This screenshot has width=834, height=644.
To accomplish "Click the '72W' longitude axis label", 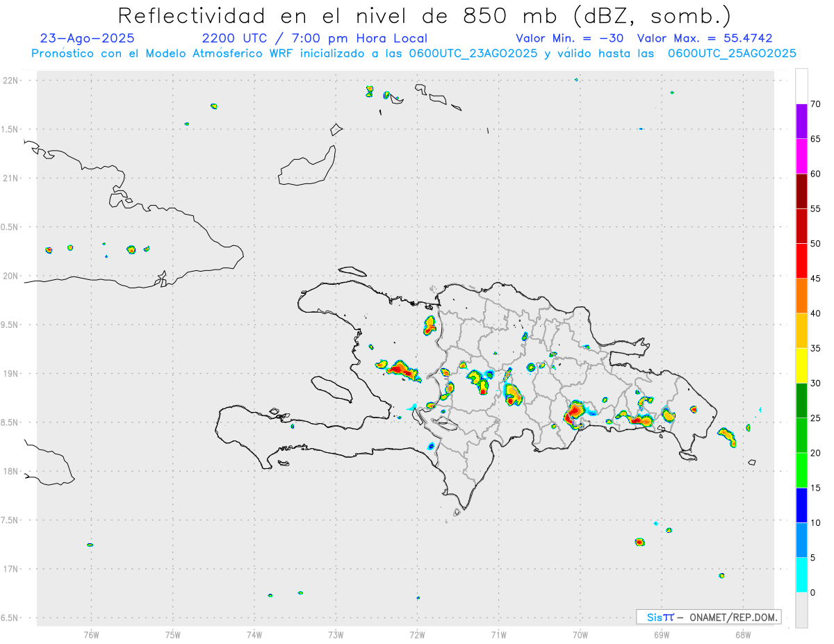I will click(417, 635).
